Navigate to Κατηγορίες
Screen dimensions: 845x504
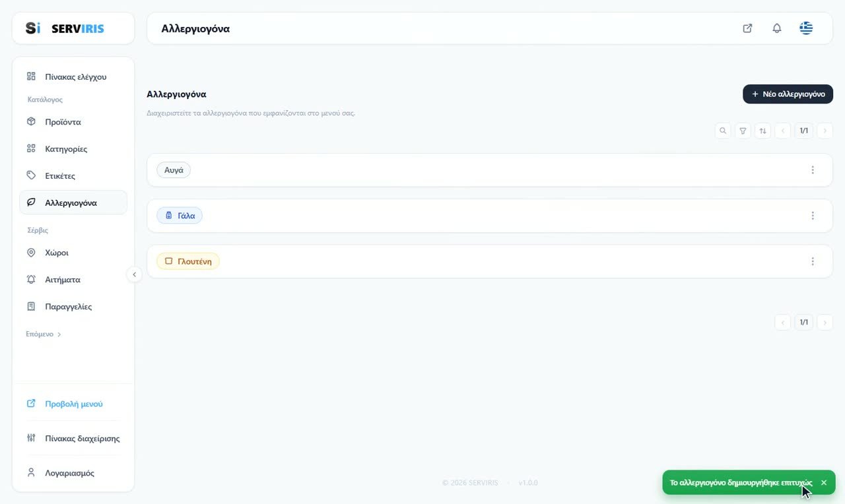73,149
